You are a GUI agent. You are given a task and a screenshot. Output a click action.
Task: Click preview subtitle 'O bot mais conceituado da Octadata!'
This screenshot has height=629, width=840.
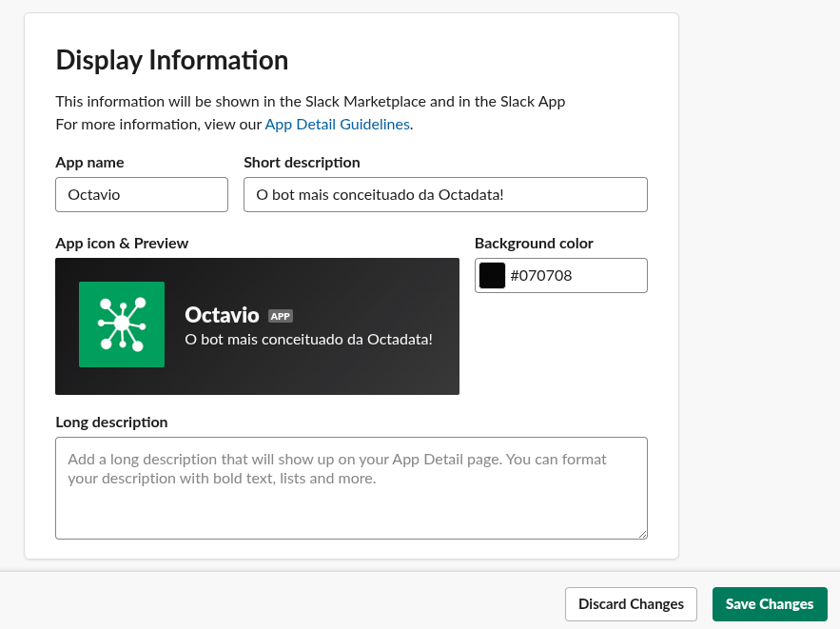[308, 340]
